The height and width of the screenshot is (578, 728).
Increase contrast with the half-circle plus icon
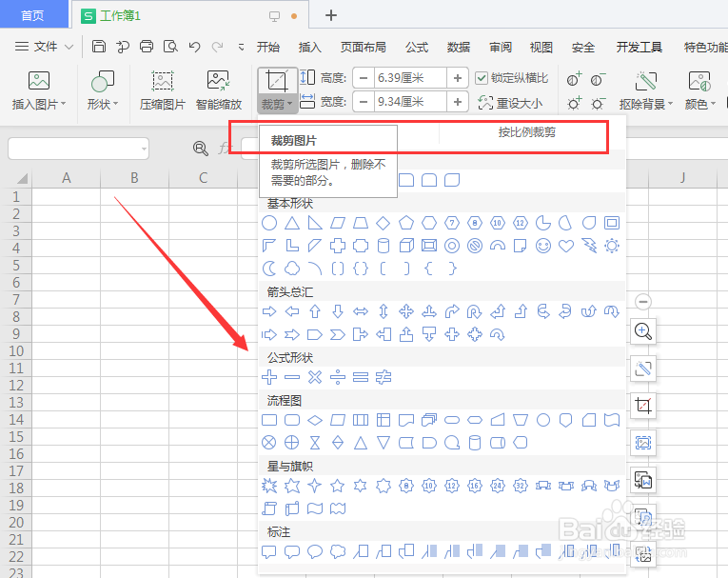point(574,79)
